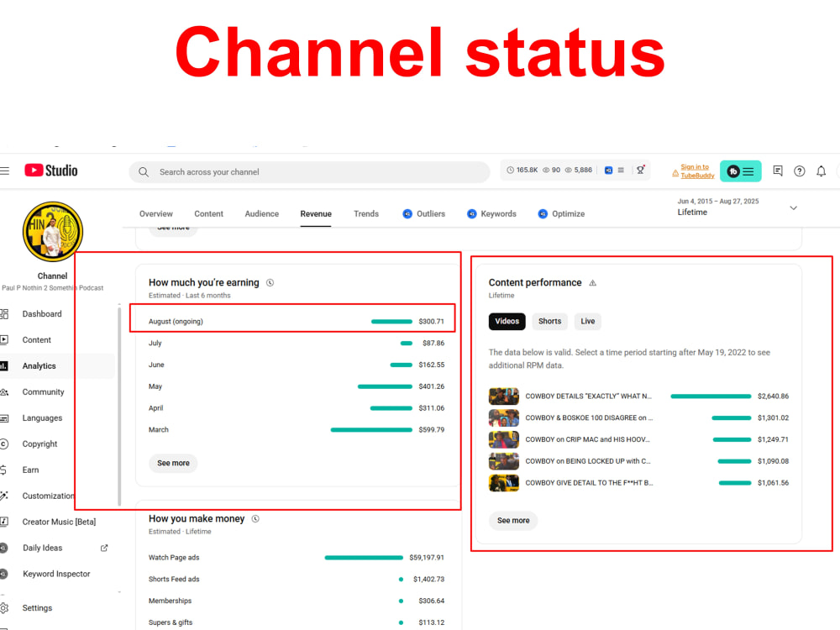Image resolution: width=840 pixels, height=630 pixels.
Task: Click the search across your channel field
Action: [310, 172]
